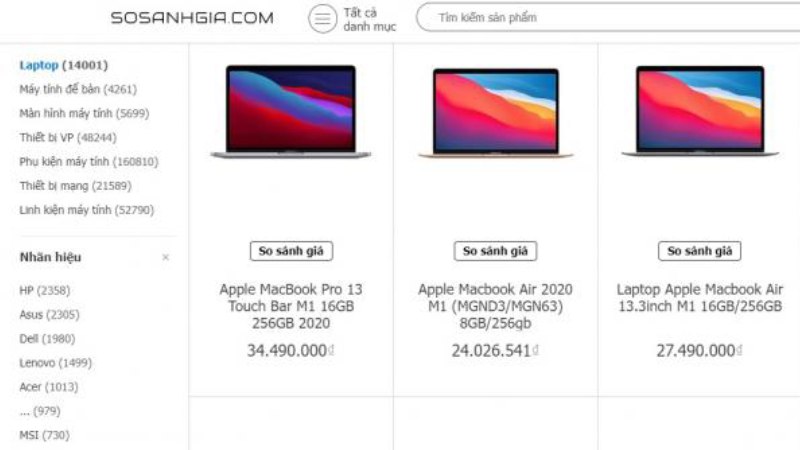The width and height of the screenshot is (800, 450).
Task: Open Tất cả danh mục dropdown label
Action: (369, 19)
